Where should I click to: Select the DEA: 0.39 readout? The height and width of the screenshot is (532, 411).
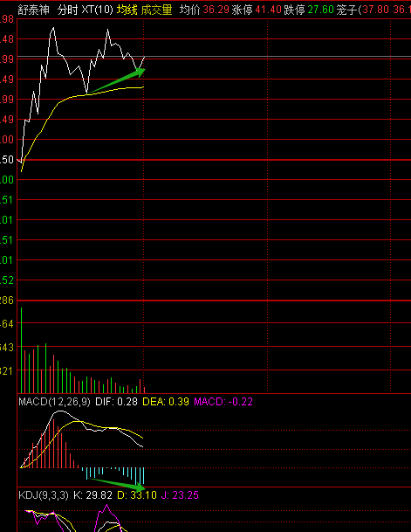[x=166, y=402]
